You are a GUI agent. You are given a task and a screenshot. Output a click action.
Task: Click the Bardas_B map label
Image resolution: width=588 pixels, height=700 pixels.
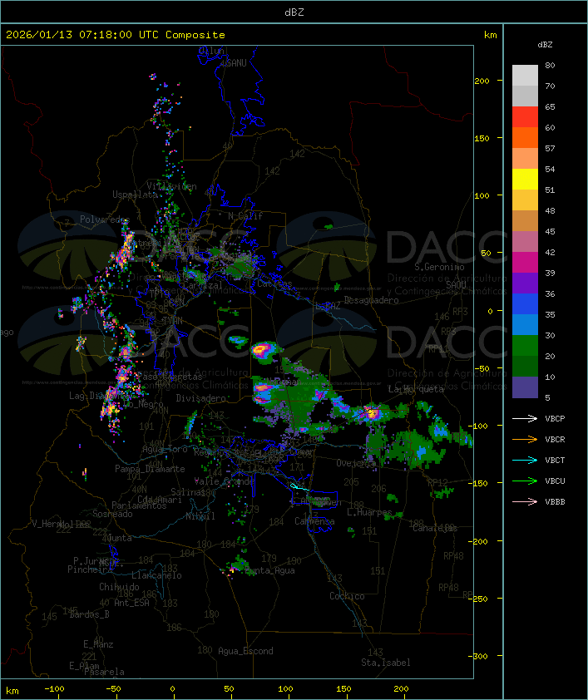(x=89, y=614)
